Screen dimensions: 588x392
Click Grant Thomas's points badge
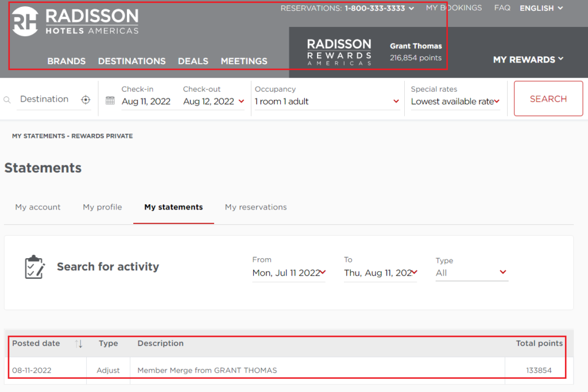coord(415,52)
